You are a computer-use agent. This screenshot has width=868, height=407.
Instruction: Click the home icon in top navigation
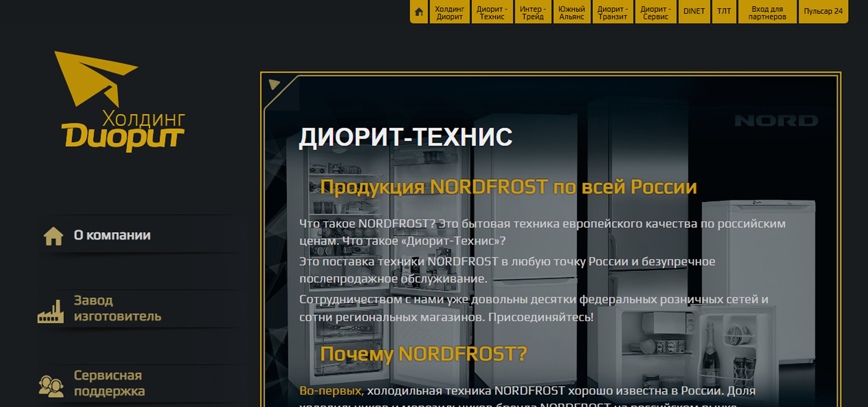pyautogui.click(x=419, y=12)
